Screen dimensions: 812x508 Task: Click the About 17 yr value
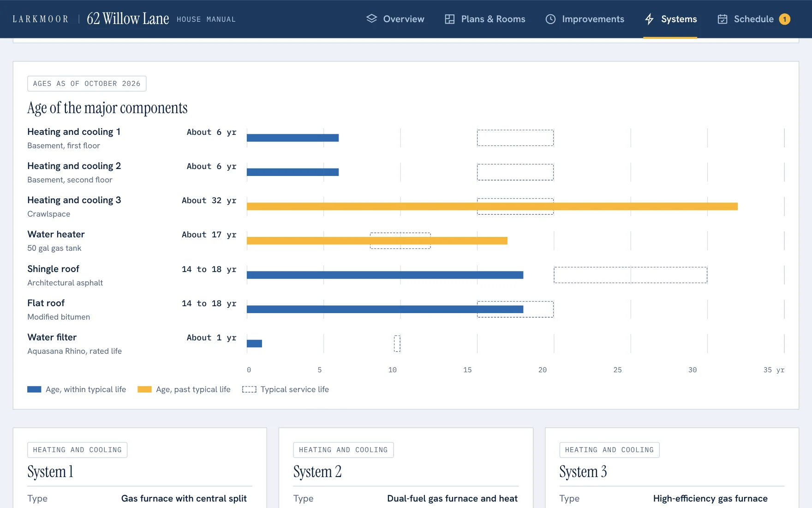click(209, 235)
